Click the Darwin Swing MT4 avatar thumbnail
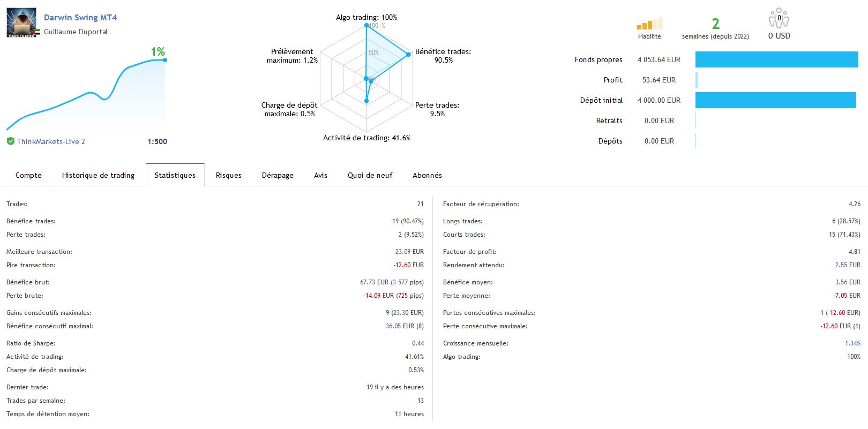 (x=21, y=22)
